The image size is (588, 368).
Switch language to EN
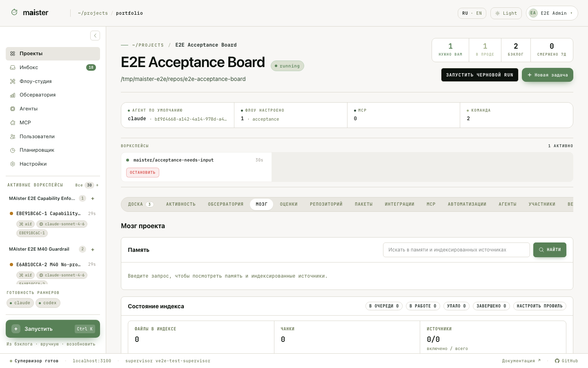coord(479,13)
